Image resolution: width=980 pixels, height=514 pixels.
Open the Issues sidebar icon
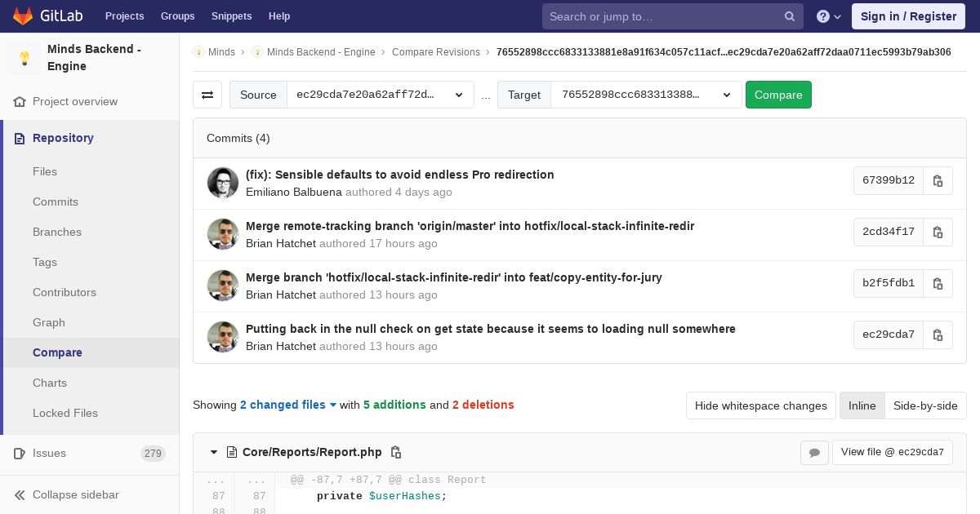coord(20,453)
